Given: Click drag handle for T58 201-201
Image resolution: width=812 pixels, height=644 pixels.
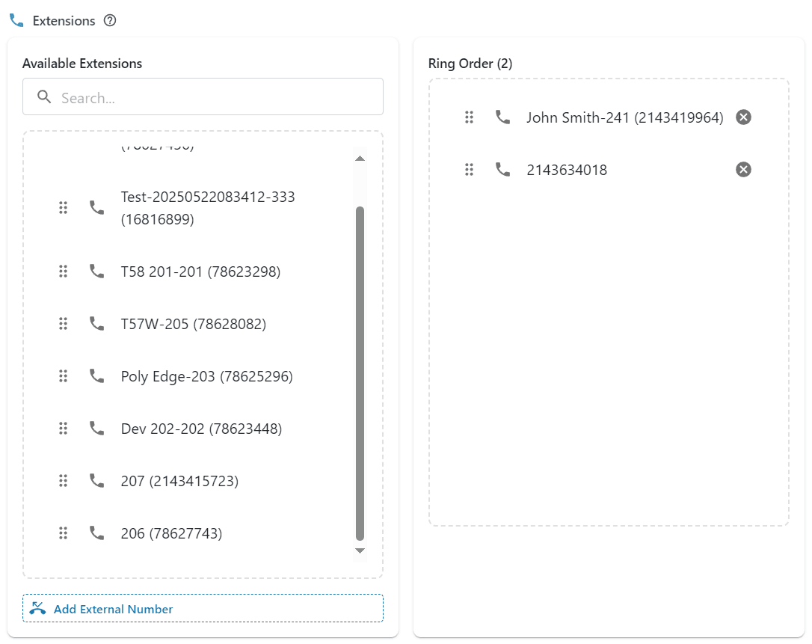Looking at the screenshot, I should click(x=64, y=272).
